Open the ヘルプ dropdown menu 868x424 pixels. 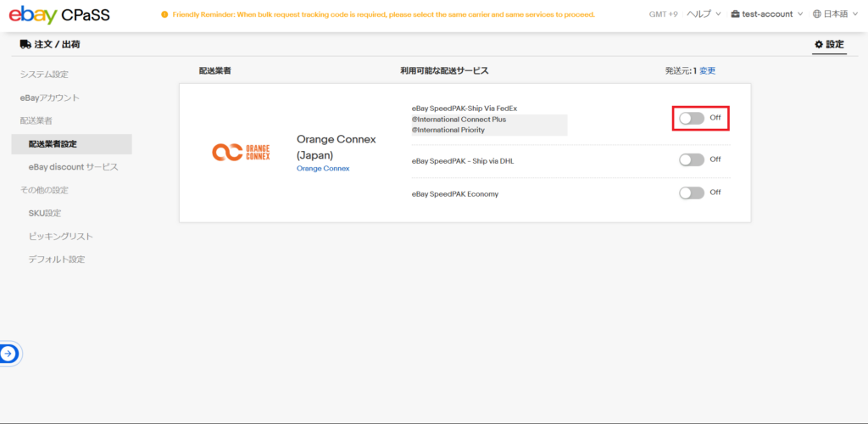coord(704,14)
